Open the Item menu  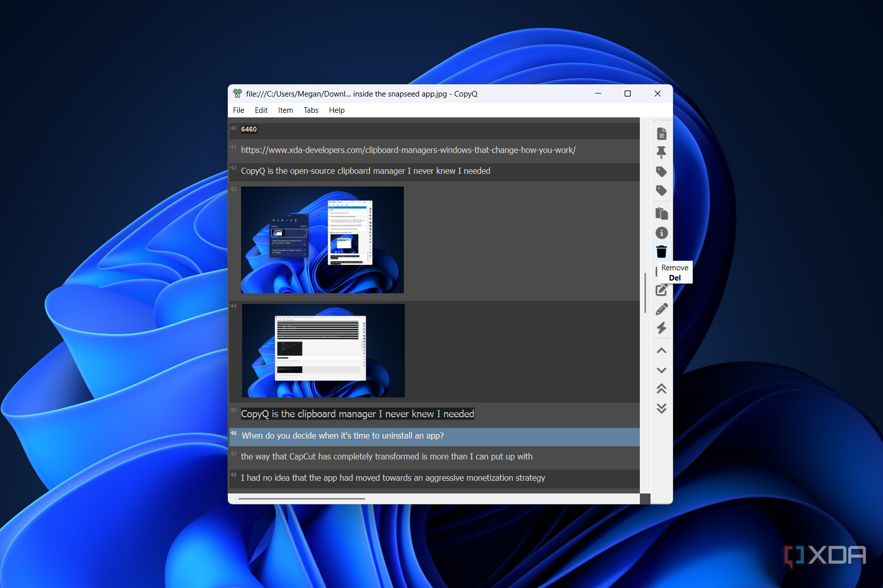pyautogui.click(x=285, y=110)
